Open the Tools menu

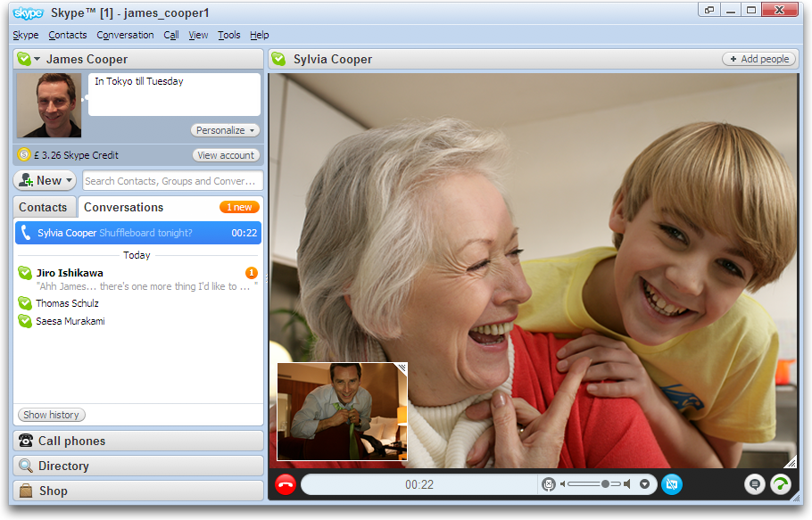229,35
